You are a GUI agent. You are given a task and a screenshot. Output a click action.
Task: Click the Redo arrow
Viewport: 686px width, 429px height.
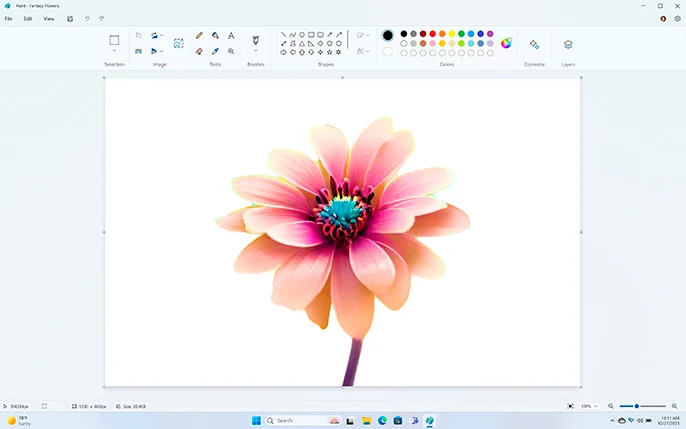pos(102,19)
